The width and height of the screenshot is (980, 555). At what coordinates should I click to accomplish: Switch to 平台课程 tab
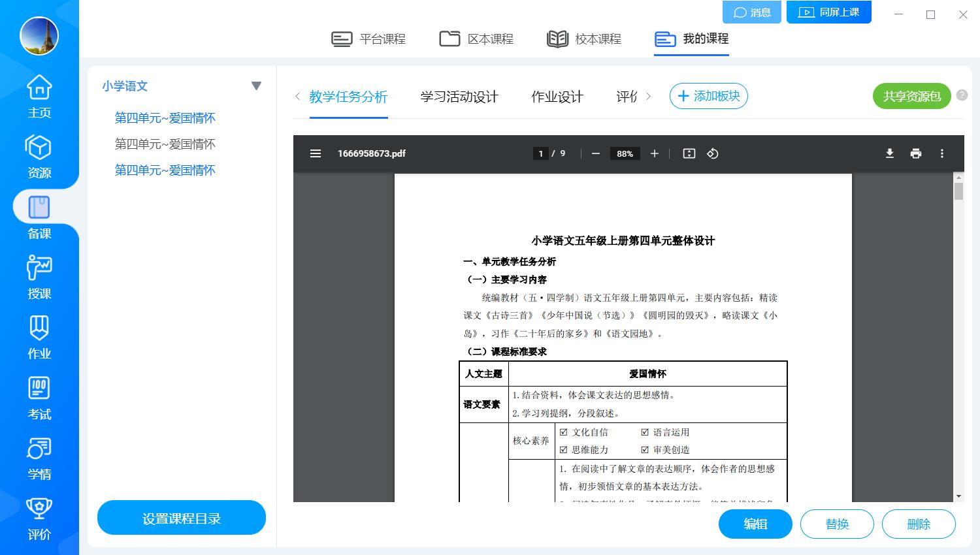(x=369, y=39)
